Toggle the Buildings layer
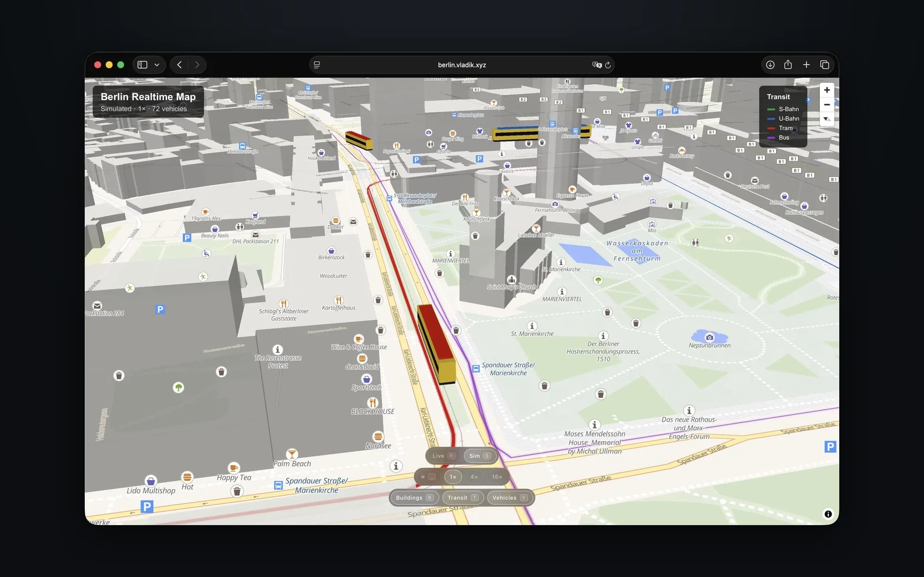This screenshot has width=924, height=577. pyautogui.click(x=414, y=498)
